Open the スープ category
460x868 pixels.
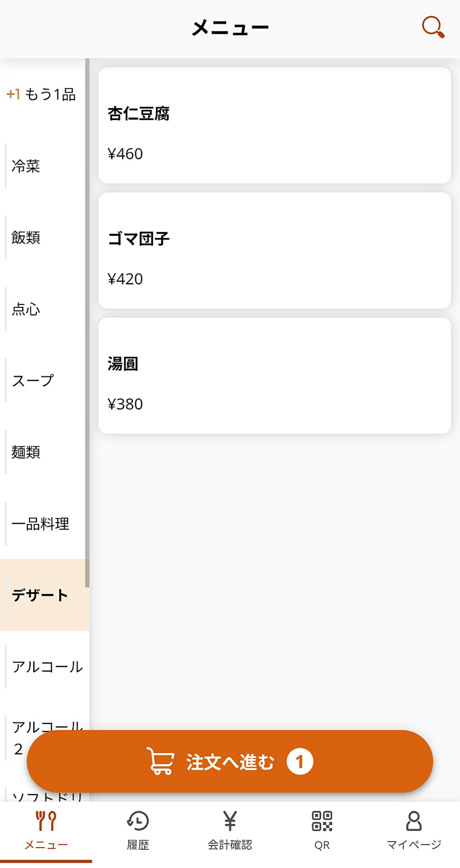click(x=33, y=381)
